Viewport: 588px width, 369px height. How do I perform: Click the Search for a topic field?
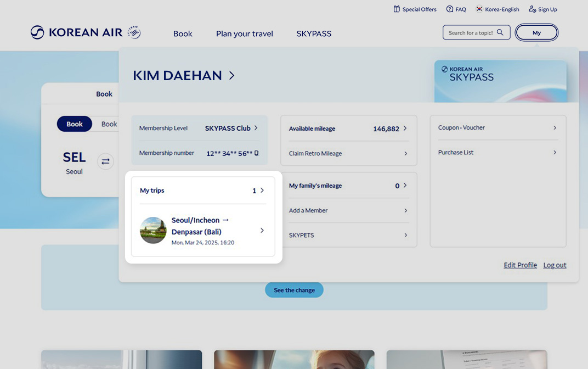tap(476, 32)
